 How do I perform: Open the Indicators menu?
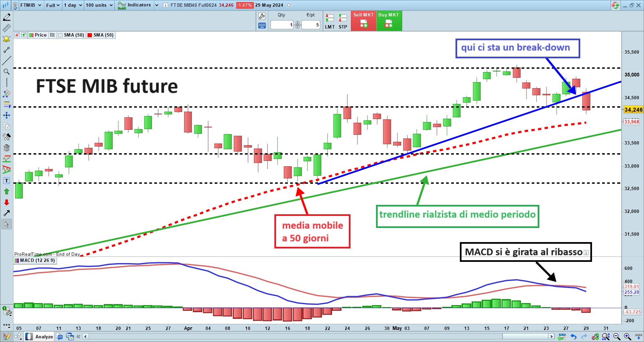[134, 5]
